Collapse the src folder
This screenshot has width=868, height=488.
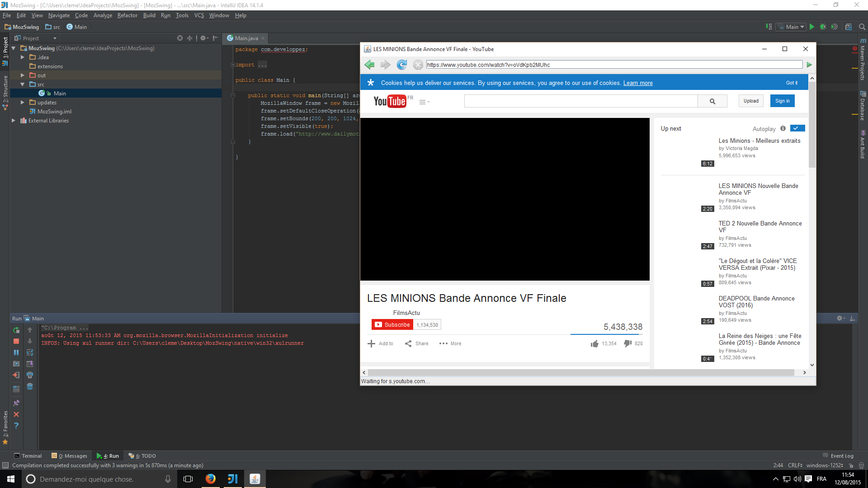tap(23, 84)
